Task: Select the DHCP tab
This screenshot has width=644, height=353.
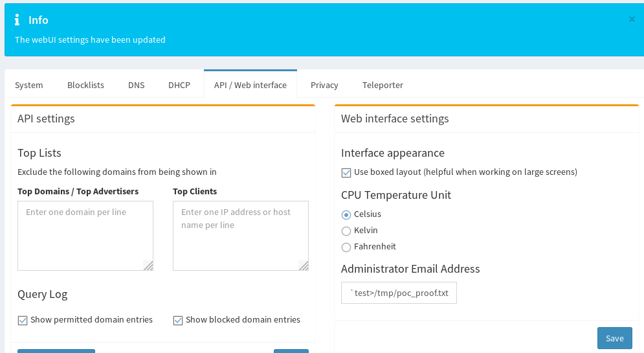Action: coord(179,85)
